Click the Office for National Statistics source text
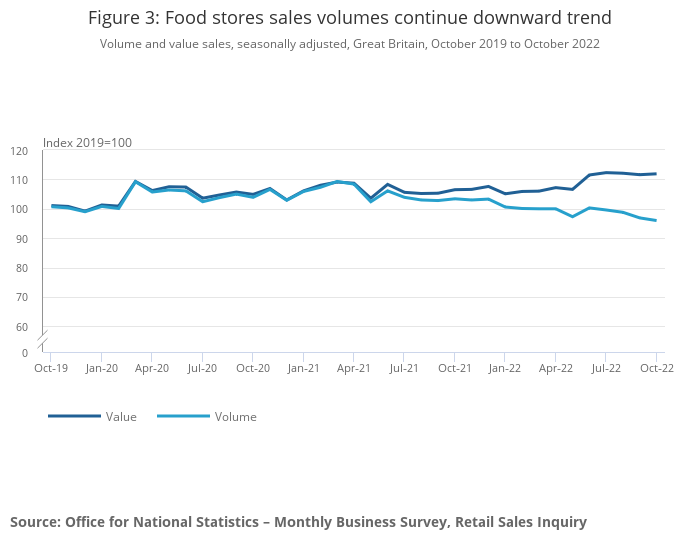 click(298, 522)
